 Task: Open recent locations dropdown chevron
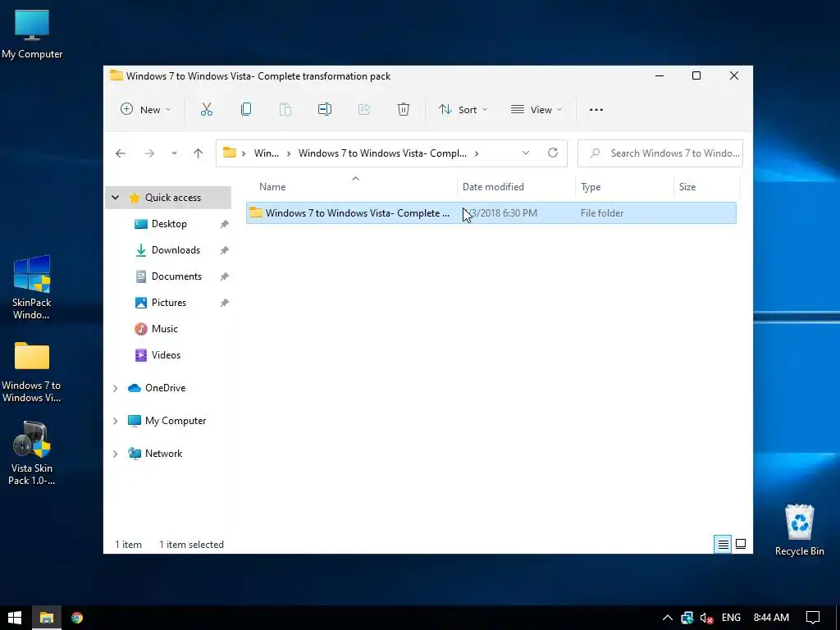174,153
